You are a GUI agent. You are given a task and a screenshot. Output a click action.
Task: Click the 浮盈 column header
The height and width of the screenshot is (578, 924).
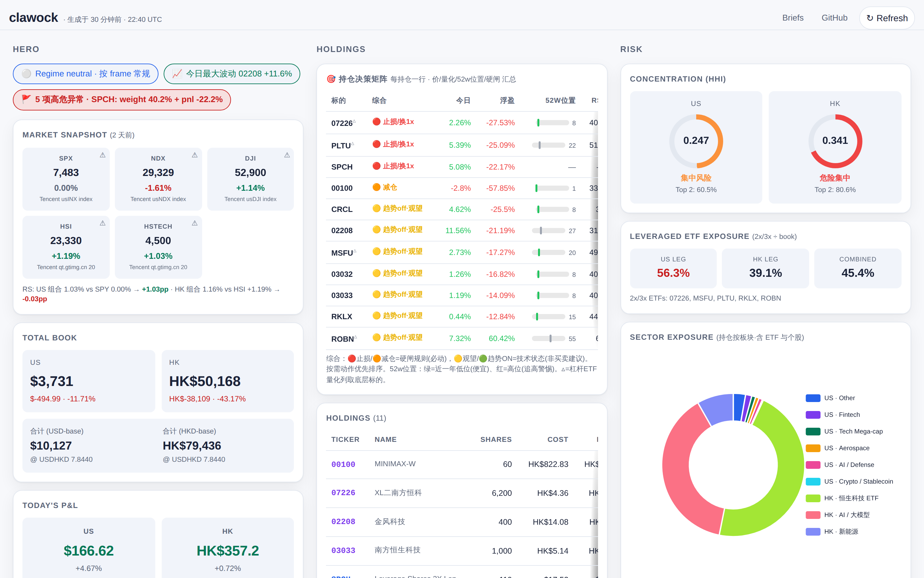[507, 101]
